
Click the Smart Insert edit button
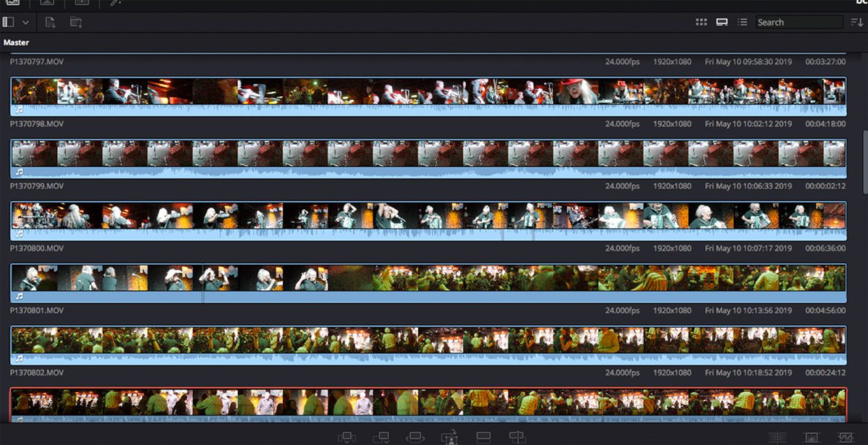click(x=346, y=437)
